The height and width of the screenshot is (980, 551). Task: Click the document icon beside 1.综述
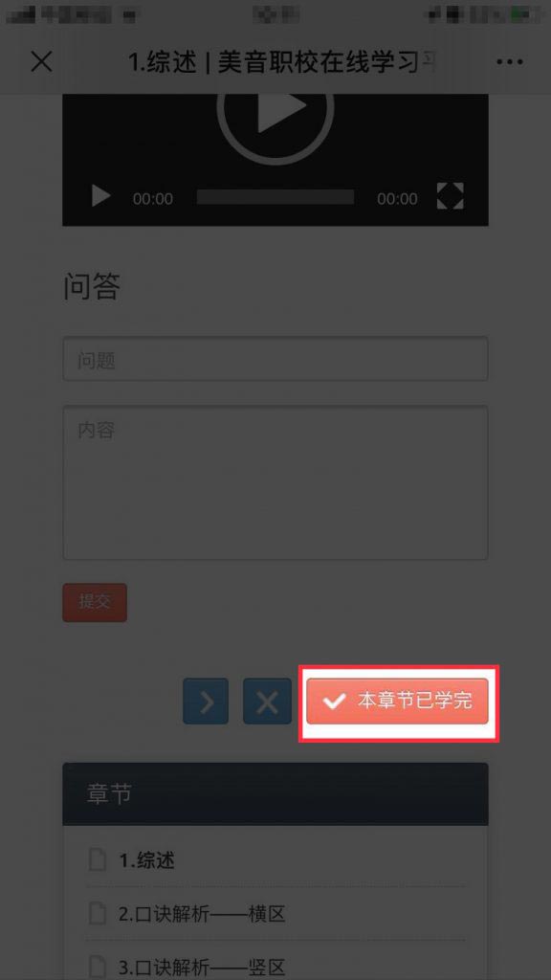[x=97, y=859]
